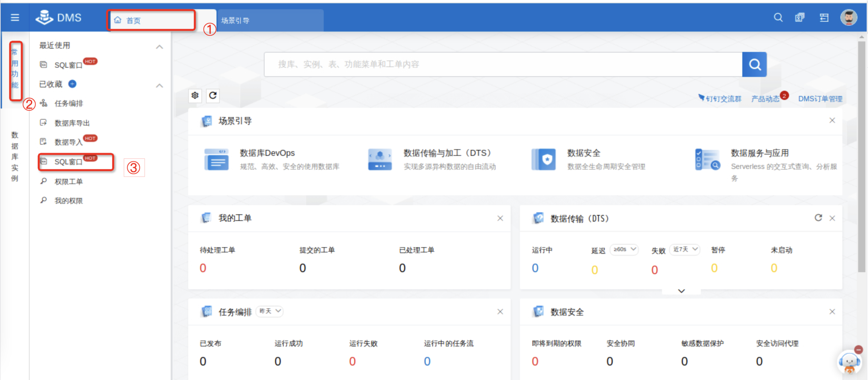Open dashboard settings gear icon
The image size is (868, 380).
coord(195,96)
